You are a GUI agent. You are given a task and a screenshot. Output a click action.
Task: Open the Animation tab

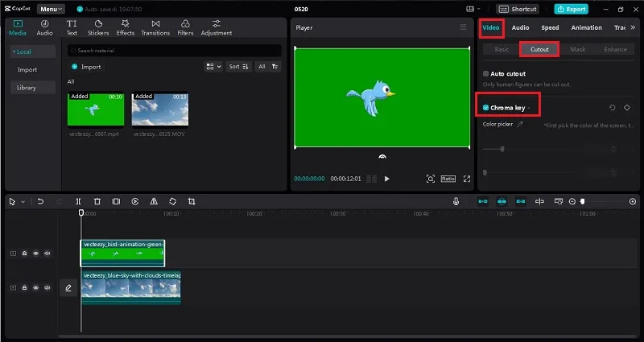(586, 27)
